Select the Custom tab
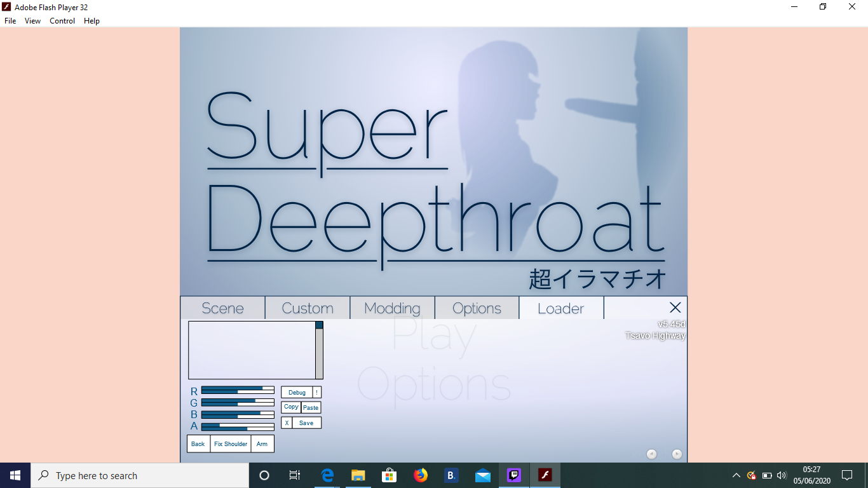Image resolution: width=868 pixels, height=488 pixels. click(x=308, y=308)
